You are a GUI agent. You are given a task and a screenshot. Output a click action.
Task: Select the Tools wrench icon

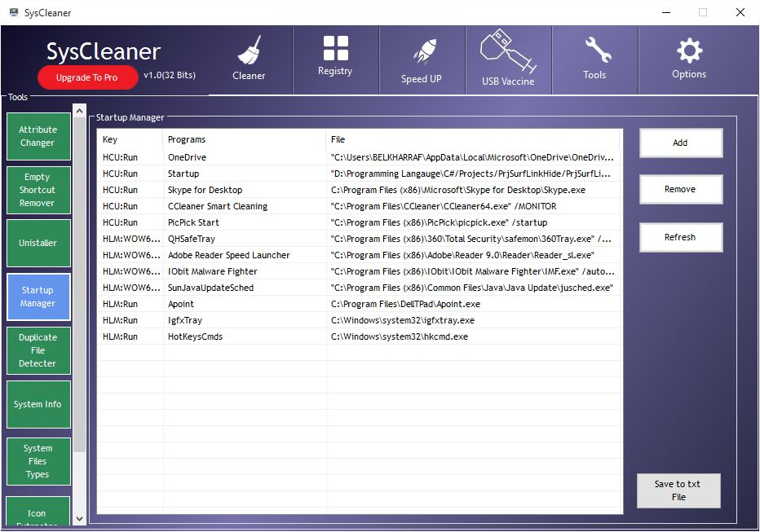click(x=597, y=50)
